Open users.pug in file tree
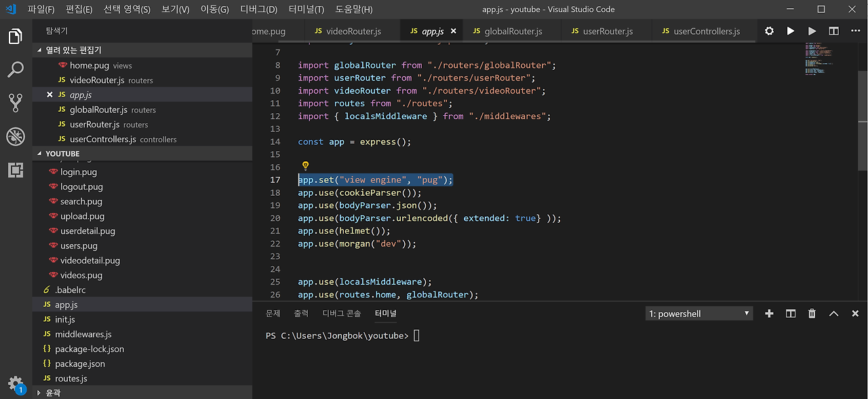 pyautogui.click(x=142, y=245)
